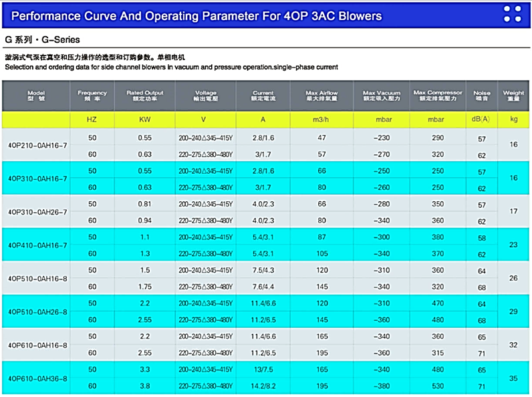This screenshot has width=532, height=397.
Task: Click the weight value "29"
Action: coord(513,311)
